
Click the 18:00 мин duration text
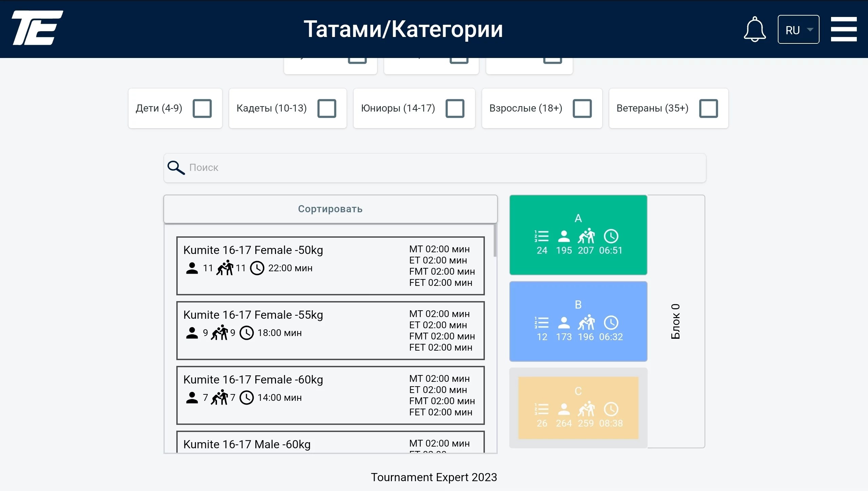click(x=279, y=333)
